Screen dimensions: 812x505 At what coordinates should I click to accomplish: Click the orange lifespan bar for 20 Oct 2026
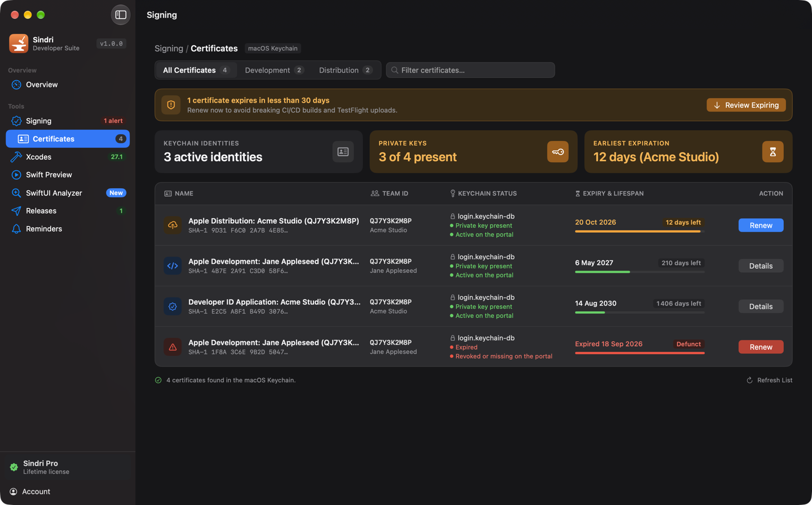640,231
